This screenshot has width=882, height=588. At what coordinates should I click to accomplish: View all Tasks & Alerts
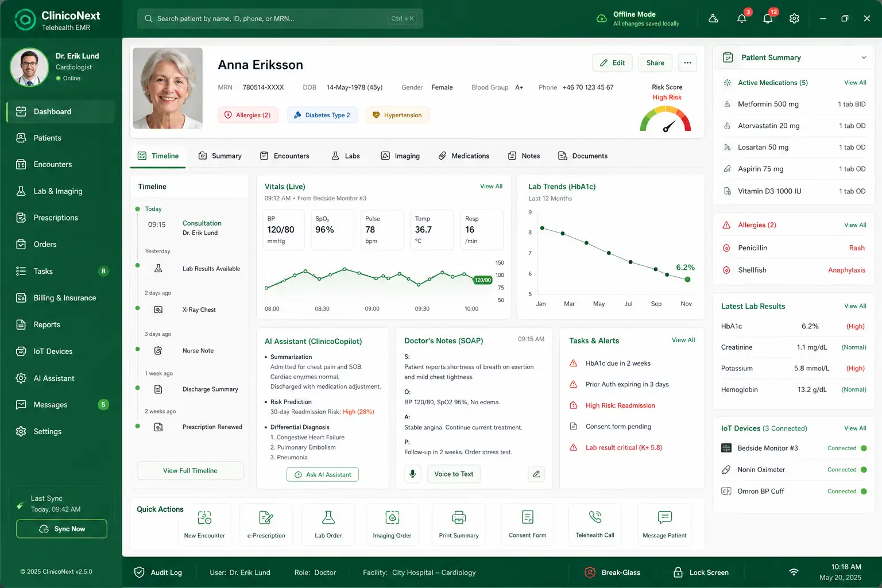pyautogui.click(x=683, y=340)
